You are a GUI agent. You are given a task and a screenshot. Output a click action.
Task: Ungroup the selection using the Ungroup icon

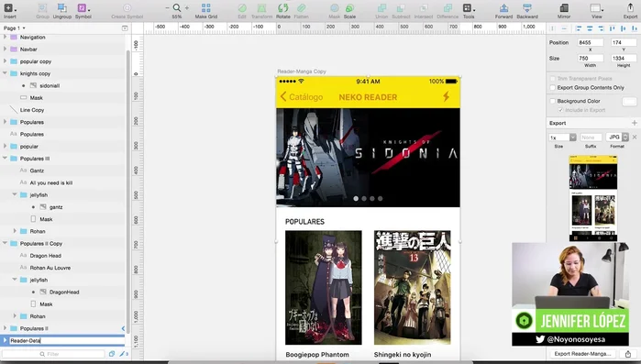point(61,8)
